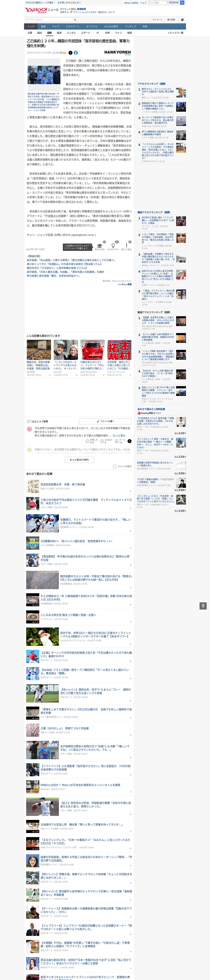
Task: Share the article on X
Action: click(x=70, y=53)
